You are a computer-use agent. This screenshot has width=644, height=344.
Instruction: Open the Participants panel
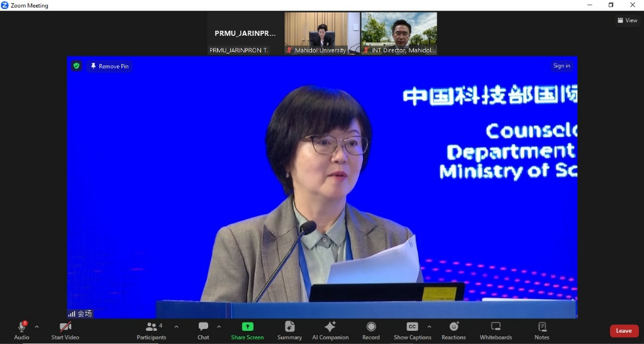(151, 330)
